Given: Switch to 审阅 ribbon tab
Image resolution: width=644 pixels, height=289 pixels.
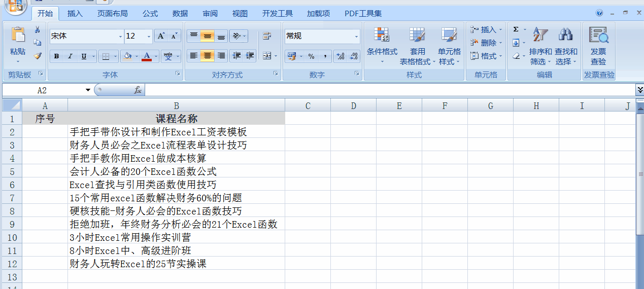Looking at the screenshot, I should pyautogui.click(x=210, y=13).
